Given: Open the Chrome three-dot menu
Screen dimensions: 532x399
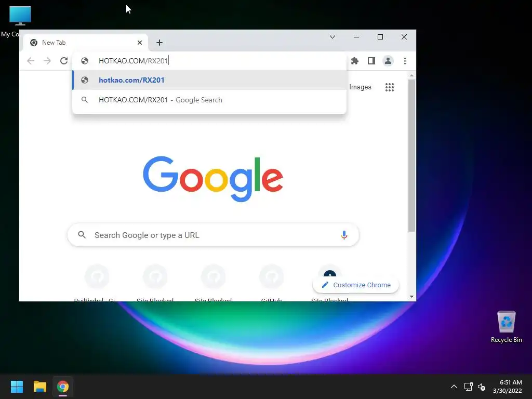Looking at the screenshot, I should 405,61.
